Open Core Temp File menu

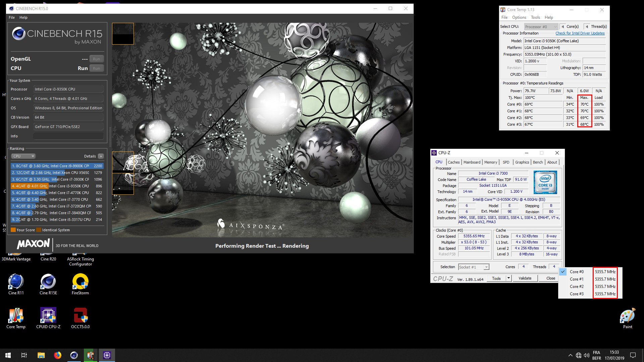pos(504,17)
